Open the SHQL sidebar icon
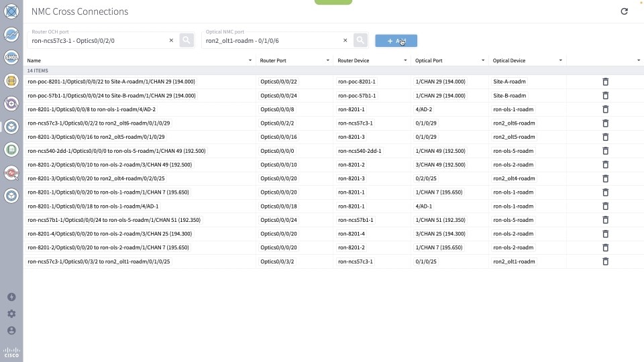 [11, 57]
